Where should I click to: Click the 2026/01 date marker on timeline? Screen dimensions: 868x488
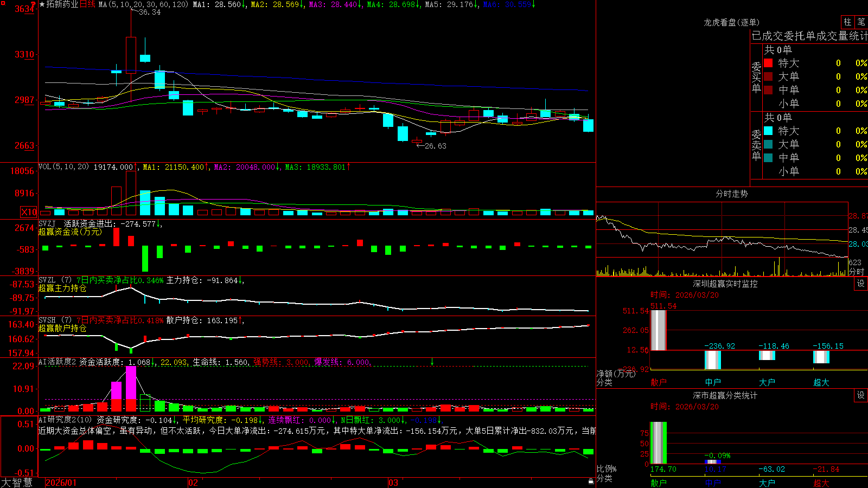pyautogui.click(x=61, y=483)
